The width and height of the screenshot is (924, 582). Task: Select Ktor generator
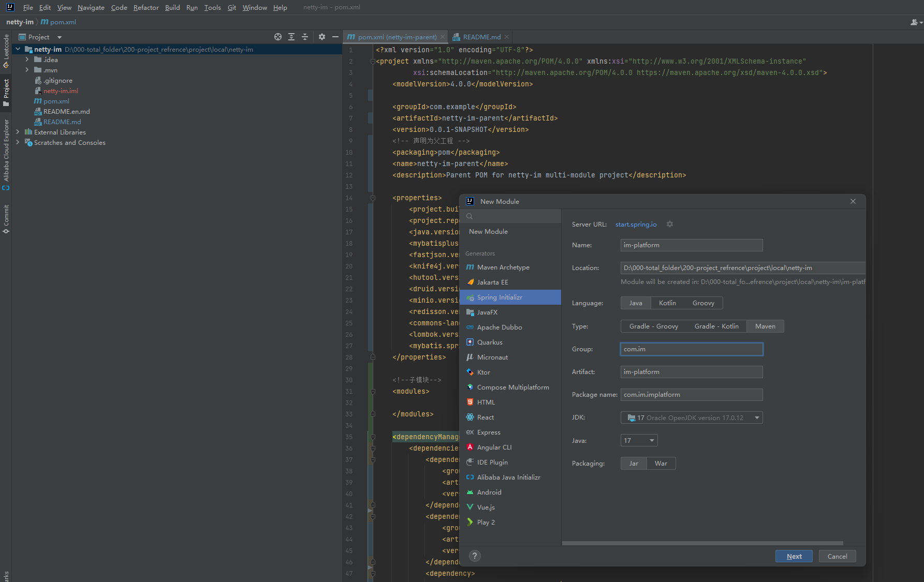tap(510, 372)
